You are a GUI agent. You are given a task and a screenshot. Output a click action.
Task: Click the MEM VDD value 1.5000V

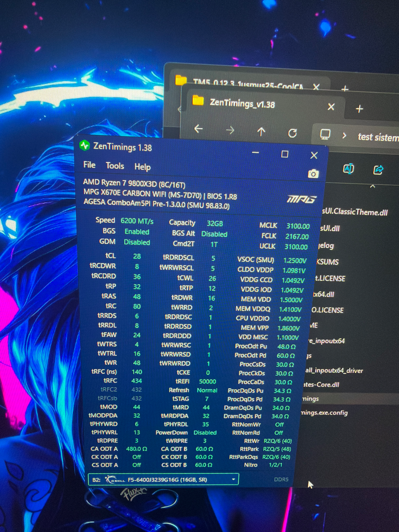[x=291, y=300]
